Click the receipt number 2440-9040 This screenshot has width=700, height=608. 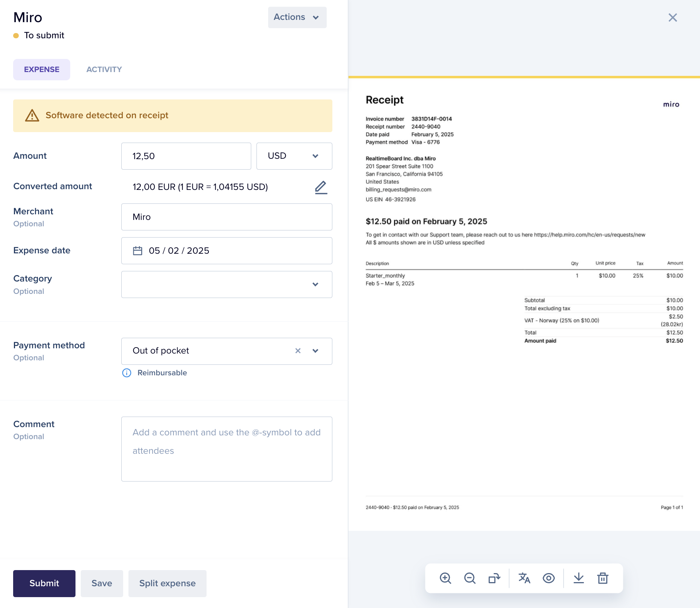(426, 127)
